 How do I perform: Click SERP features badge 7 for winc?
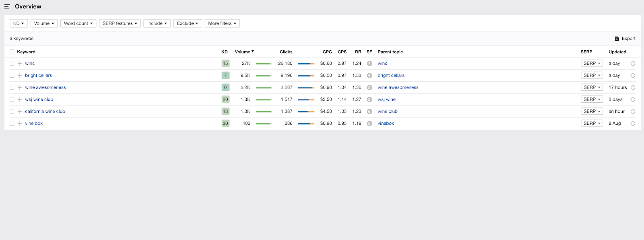pos(369,64)
